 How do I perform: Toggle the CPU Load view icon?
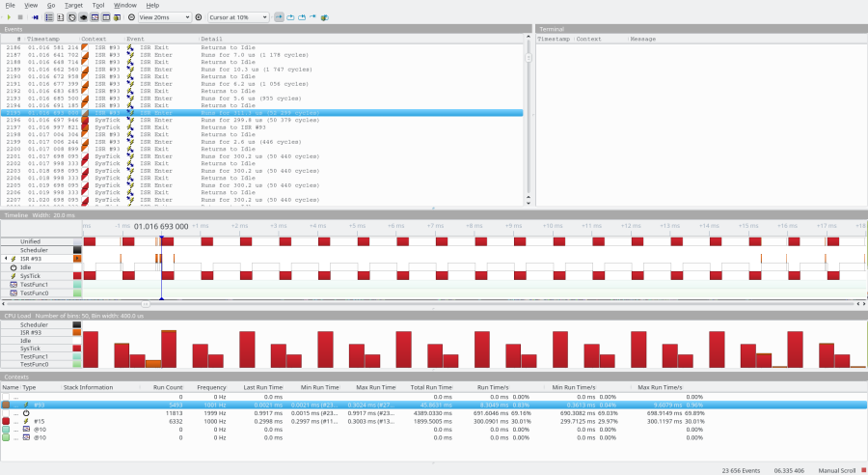83,17
